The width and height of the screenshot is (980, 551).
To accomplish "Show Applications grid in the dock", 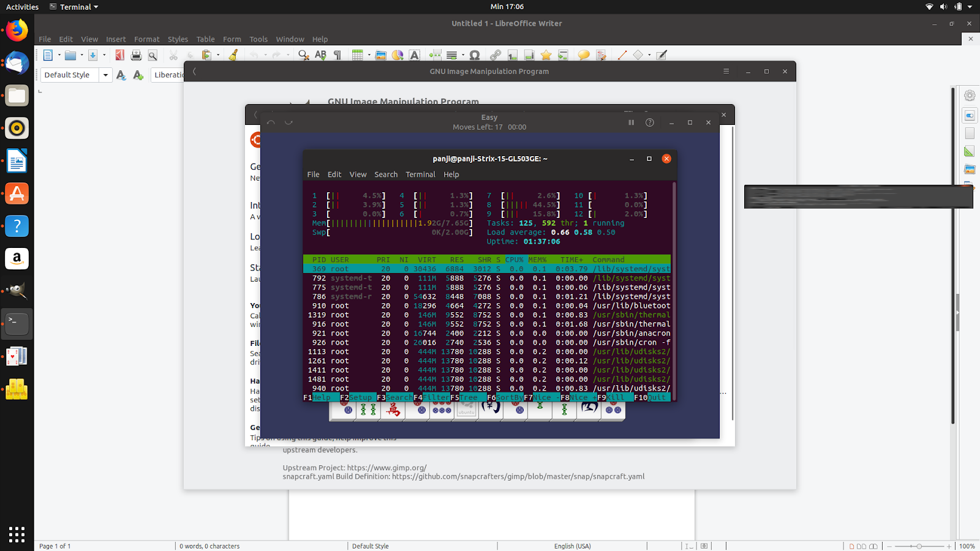I will [x=17, y=534].
